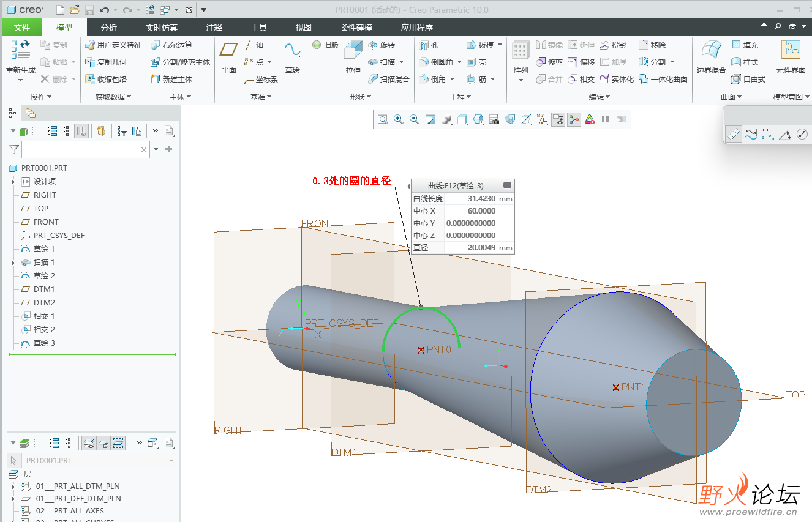Open the 工程 group dropdown
Image resolution: width=812 pixels, height=522 pixels.
pyautogui.click(x=461, y=97)
